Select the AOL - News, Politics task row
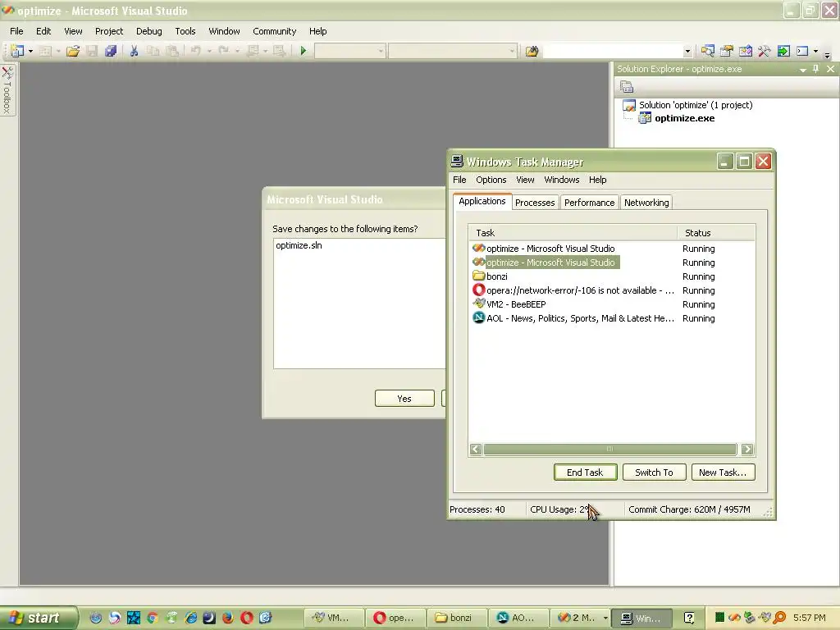 (x=573, y=318)
